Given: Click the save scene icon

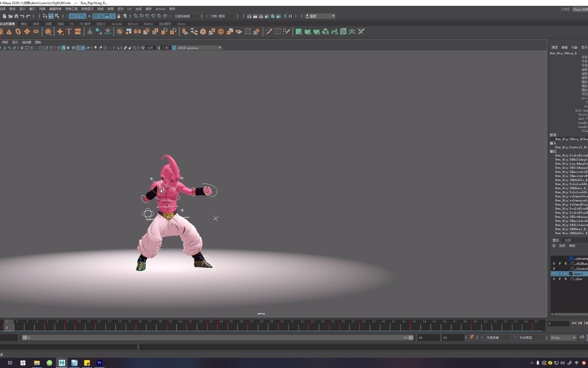Looking at the screenshot, I should tap(16, 16).
